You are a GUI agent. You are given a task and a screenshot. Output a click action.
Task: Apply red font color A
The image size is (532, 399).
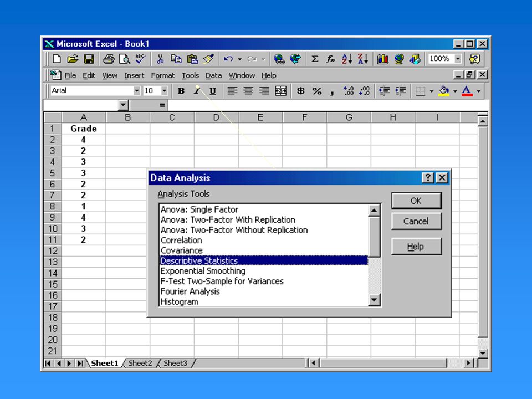(x=467, y=91)
